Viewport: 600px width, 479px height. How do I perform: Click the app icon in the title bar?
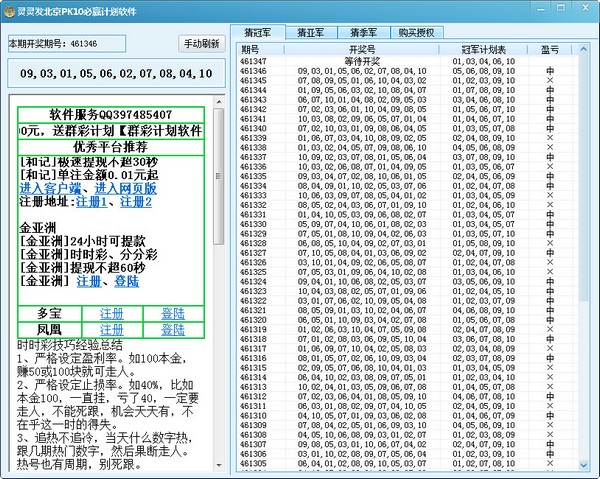point(9,11)
